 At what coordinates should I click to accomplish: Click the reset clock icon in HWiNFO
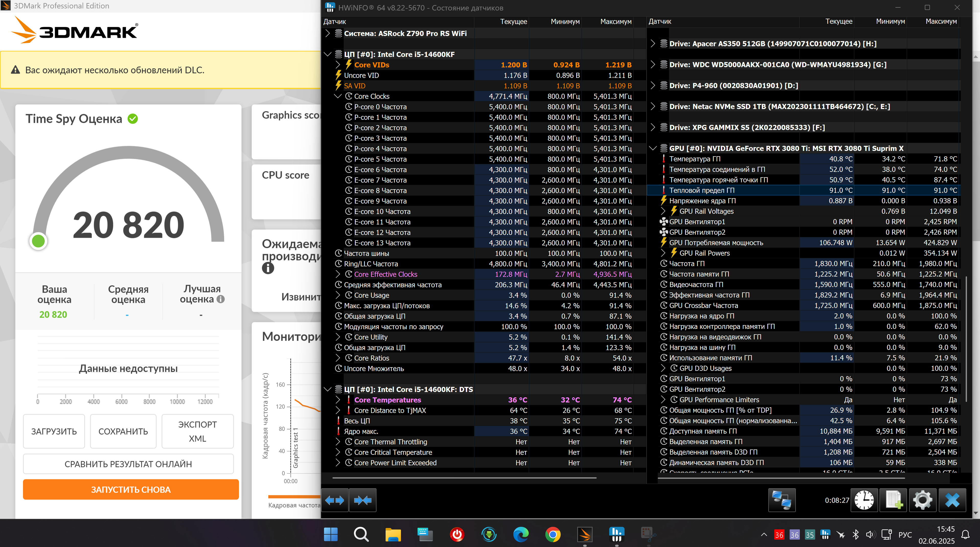[x=864, y=500]
